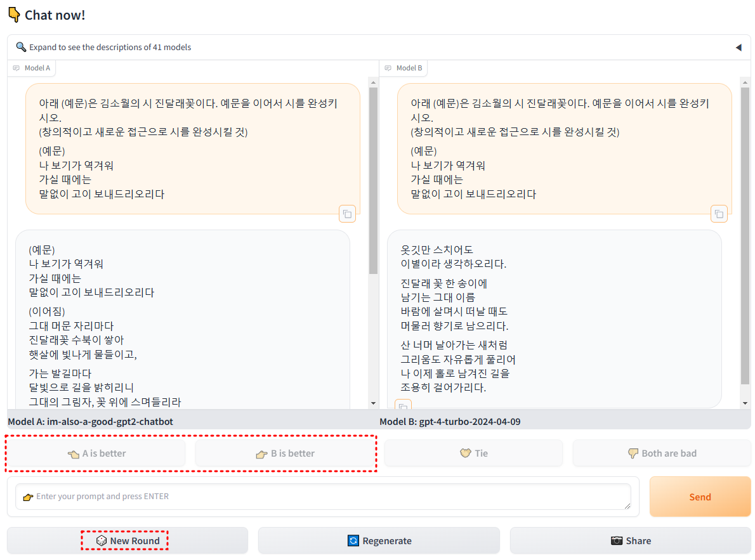755x560 pixels.
Task: Click Model B scrollbar up arrow
Action: coord(745,83)
